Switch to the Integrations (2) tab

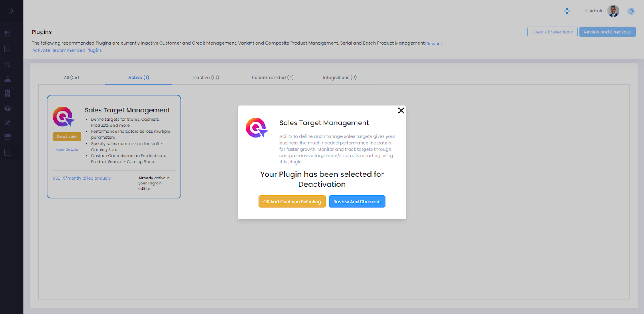(340, 78)
